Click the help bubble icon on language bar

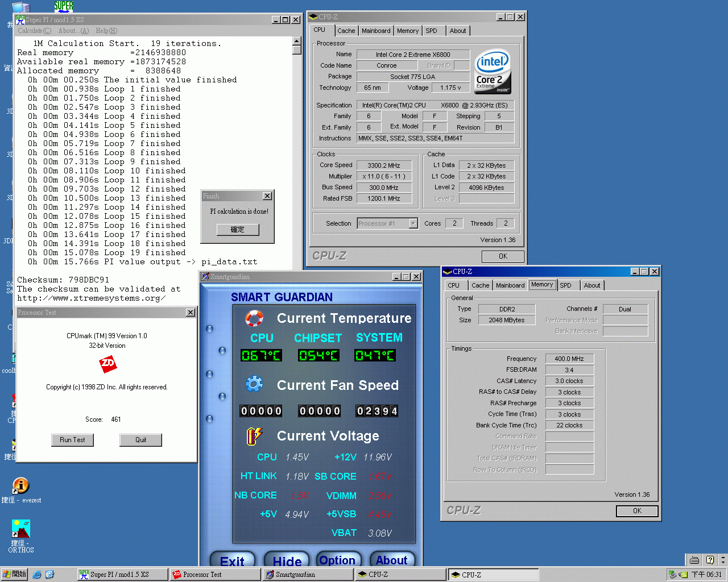pos(709,560)
